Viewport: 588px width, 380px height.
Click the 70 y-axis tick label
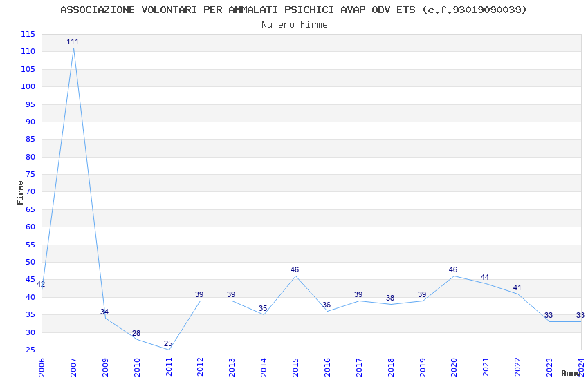(30, 191)
